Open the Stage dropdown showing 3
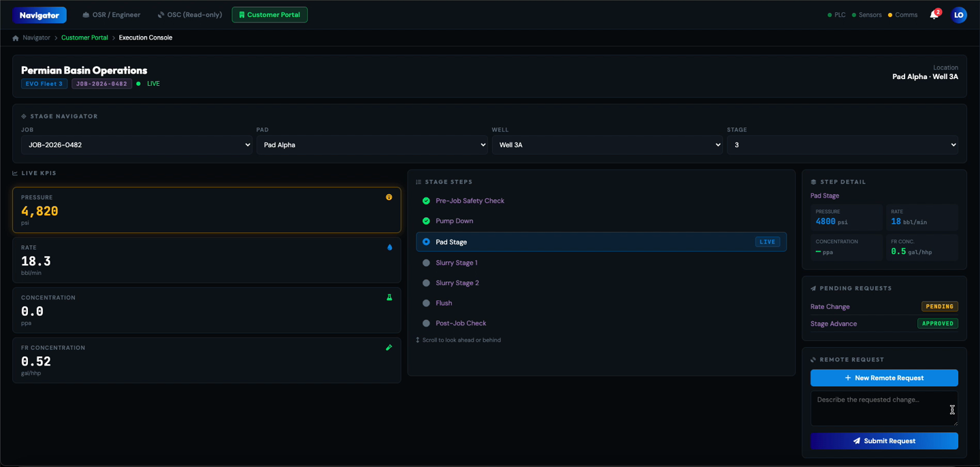 843,145
